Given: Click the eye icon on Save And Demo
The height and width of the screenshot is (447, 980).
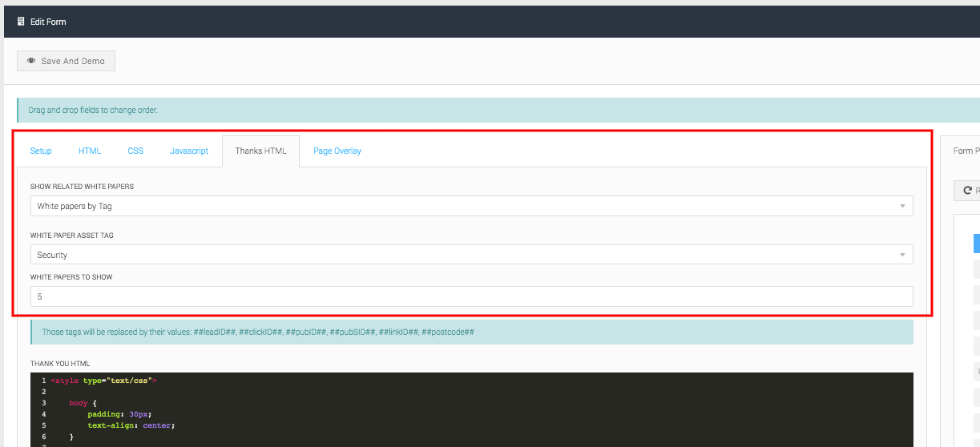Looking at the screenshot, I should tap(31, 61).
